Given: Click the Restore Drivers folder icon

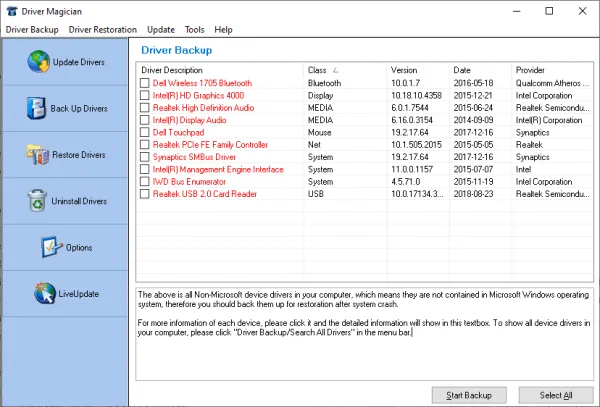Looking at the screenshot, I should click(x=38, y=155).
